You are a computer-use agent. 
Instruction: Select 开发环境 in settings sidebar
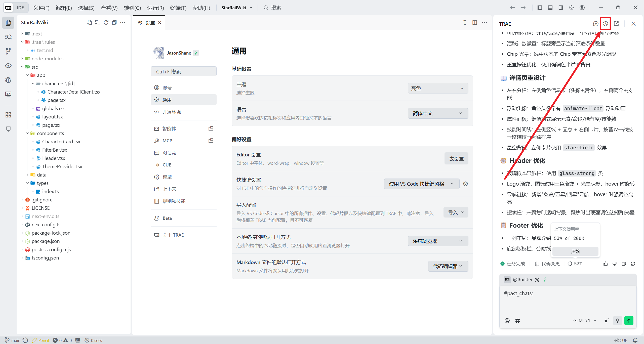tap(184, 112)
